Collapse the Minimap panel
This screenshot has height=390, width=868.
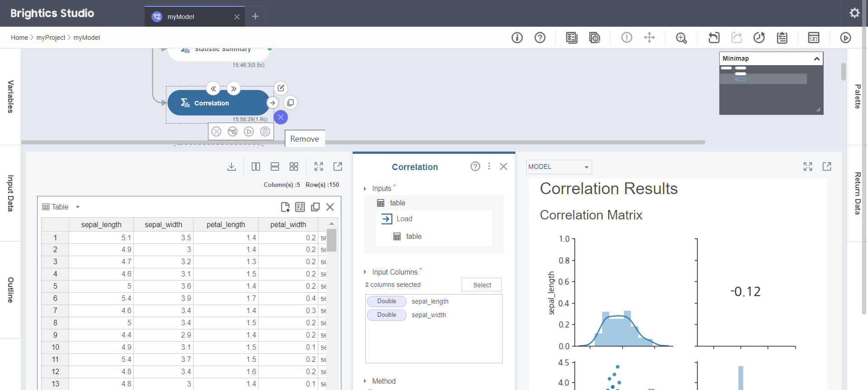click(x=817, y=58)
